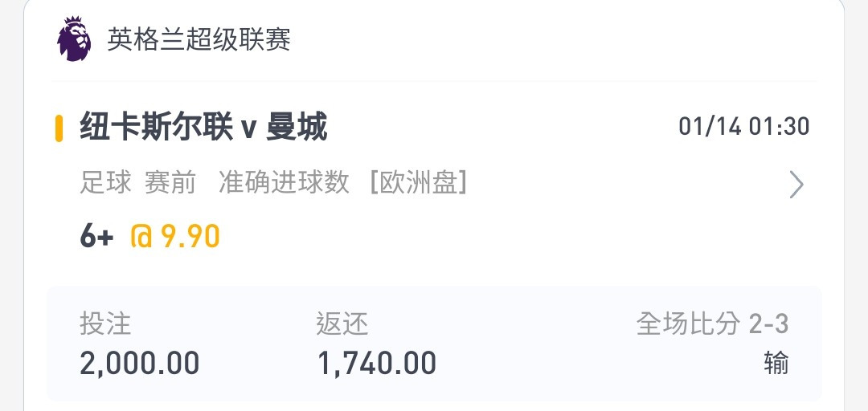Tap the 6+ selection text
Image resolution: width=868 pixels, height=411 pixels.
(97, 237)
